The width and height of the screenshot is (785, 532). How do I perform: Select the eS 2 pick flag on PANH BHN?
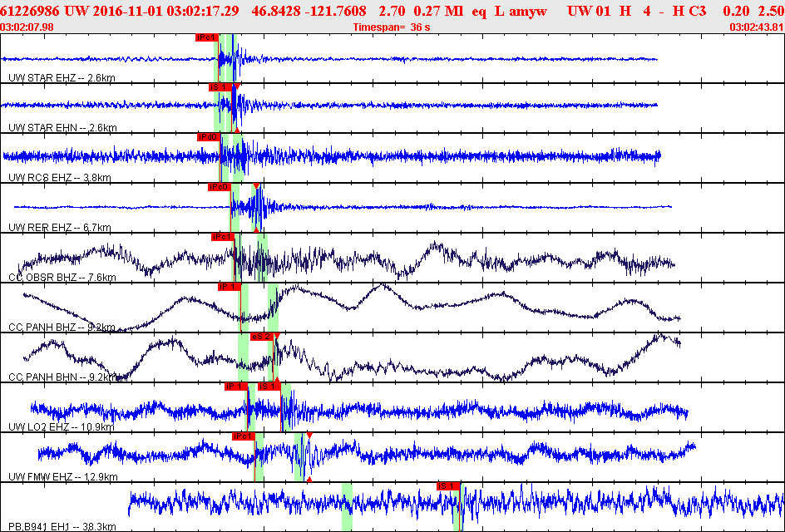pos(262,337)
